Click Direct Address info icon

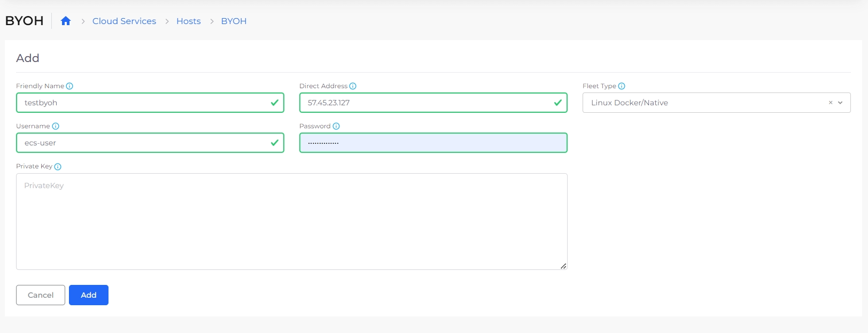click(353, 86)
